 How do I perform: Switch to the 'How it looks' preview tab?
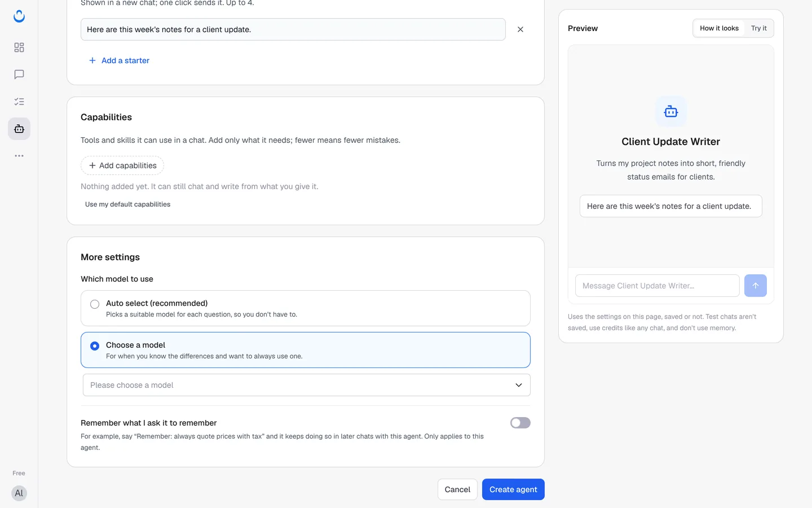coord(719,28)
